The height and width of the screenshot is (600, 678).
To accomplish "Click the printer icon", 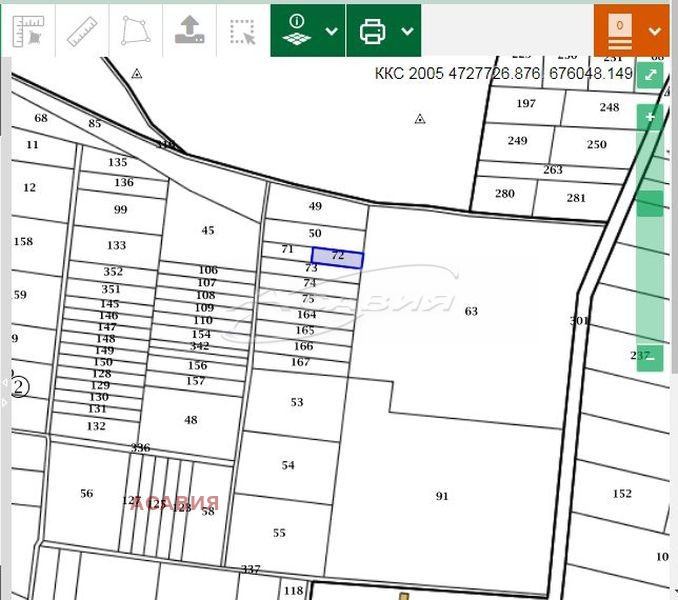I will click(373, 31).
